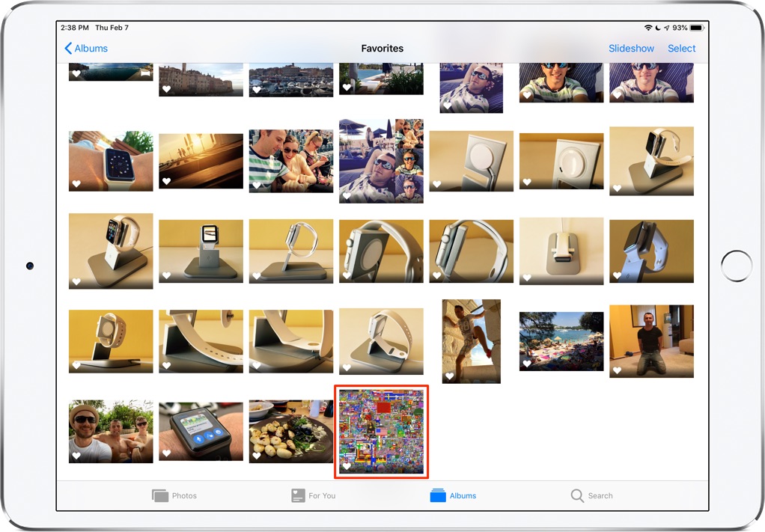Tap the heart on the collage photo
Viewport: 765px width, 532px height.
[x=347, y=195]
